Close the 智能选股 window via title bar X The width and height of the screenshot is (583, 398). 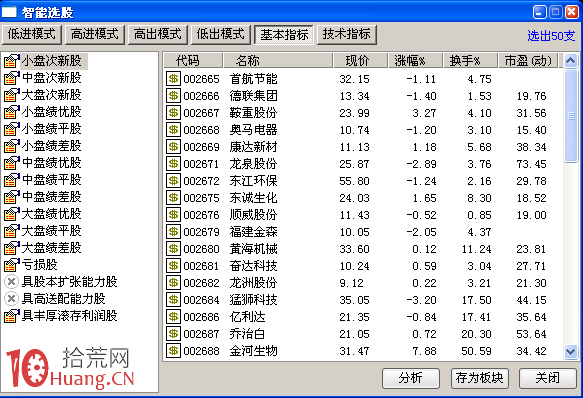pyautogui.click(x=571, y=12)
